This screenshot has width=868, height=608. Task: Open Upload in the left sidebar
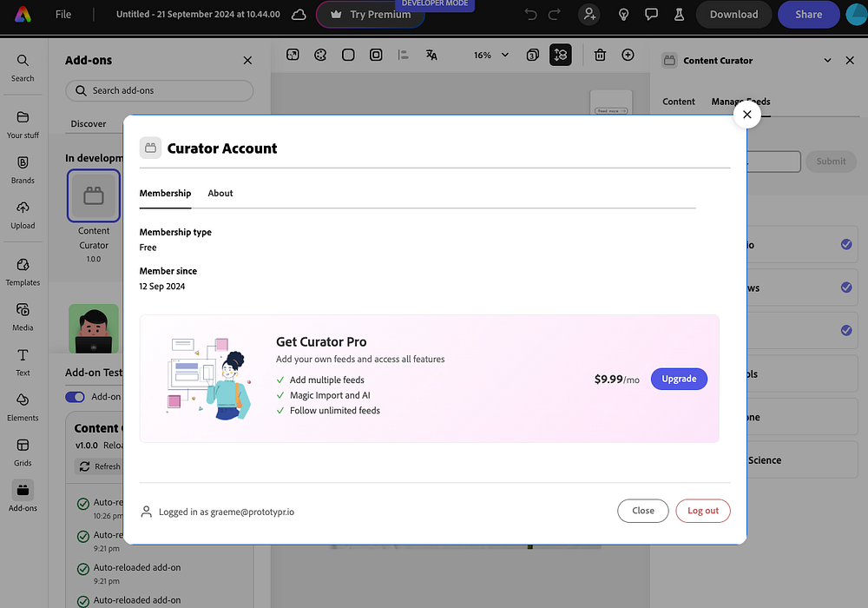(x=23, y=215)
